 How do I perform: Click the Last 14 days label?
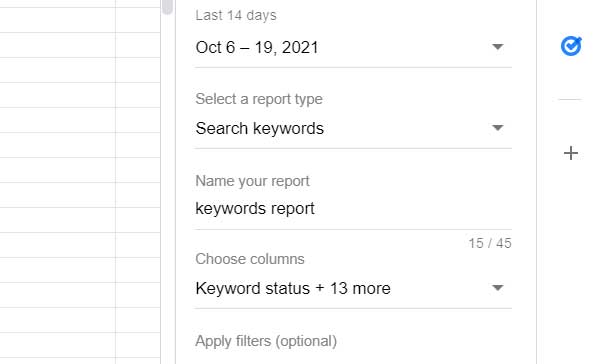[x=236, y=15]
